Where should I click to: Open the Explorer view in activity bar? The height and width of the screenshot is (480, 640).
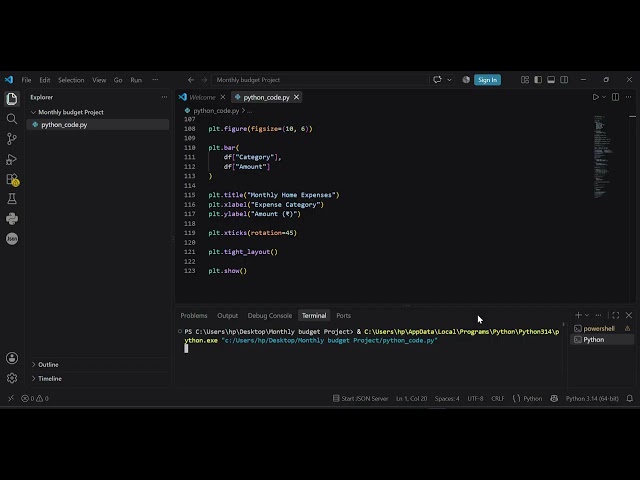pos(12,99)
